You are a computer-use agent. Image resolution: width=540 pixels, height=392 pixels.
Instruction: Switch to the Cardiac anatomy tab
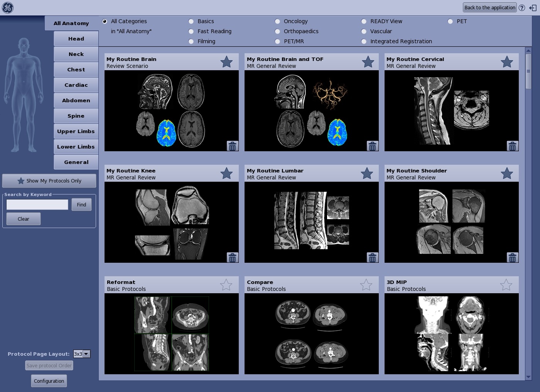(x=76, y=85)
